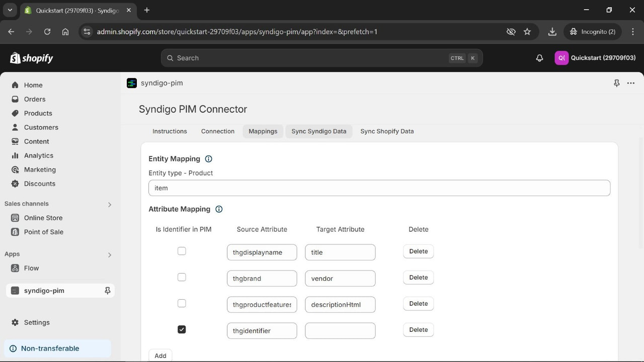This screenshot has height=362, width=644.
Task: Click the thgbrand source attribute field
Action: click(262, 279)
